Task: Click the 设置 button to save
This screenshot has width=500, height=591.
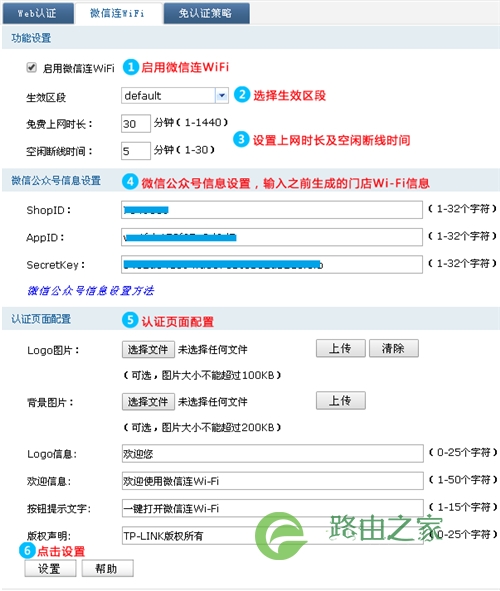Action: 50,568
